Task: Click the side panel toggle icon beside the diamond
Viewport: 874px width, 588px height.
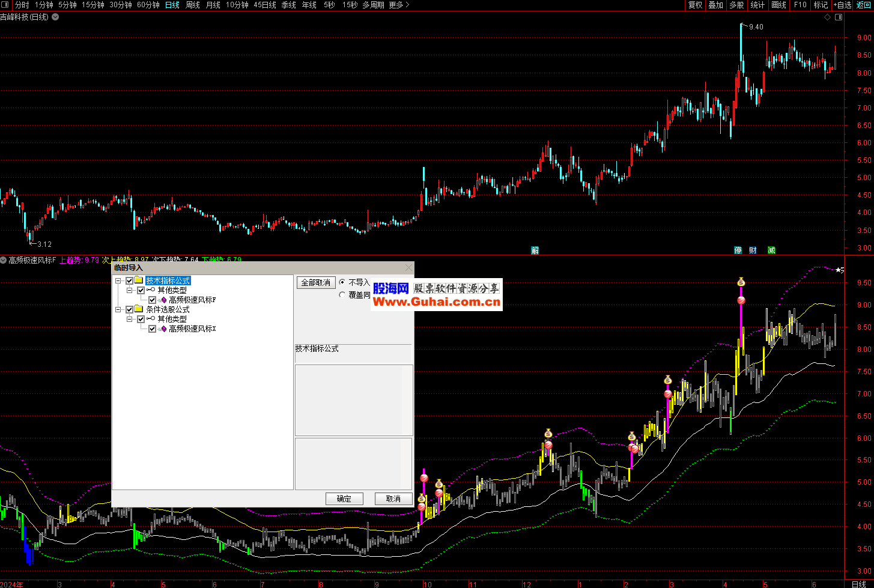Action: click(x=839, y=17)
